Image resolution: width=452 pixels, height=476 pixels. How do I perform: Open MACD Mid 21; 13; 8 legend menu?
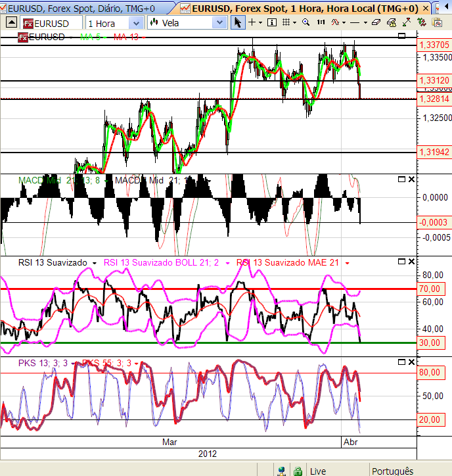pyautogui.click(x=106, y=181)
